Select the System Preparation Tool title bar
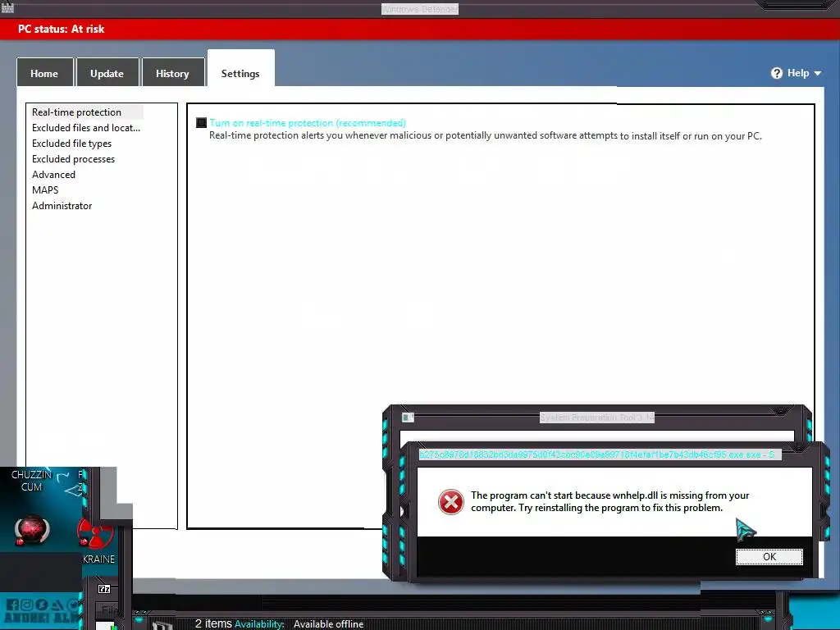The width and height of the screenshot is (840, 630). (597, 418)
